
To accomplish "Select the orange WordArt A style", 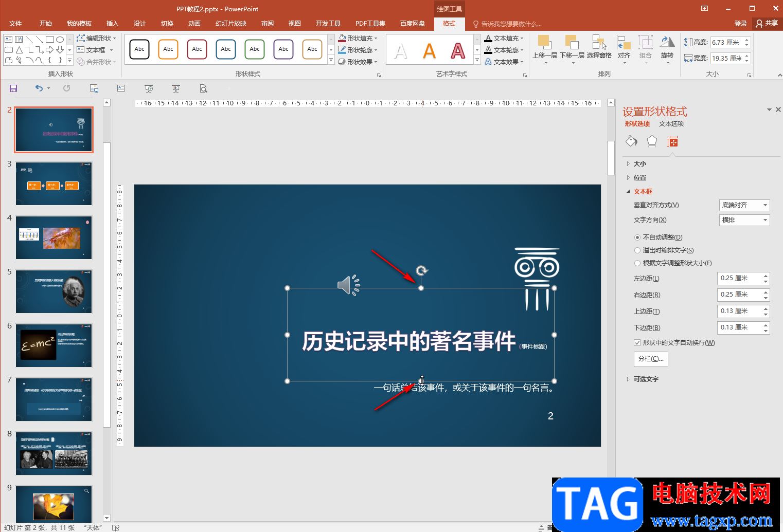I will pos(429,50).
